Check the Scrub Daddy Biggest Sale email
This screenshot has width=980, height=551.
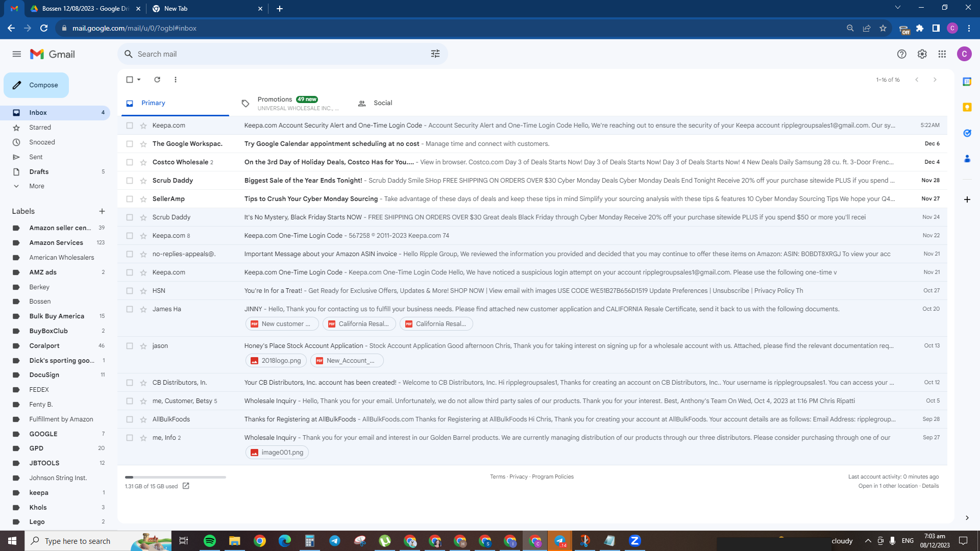(130, 181)
